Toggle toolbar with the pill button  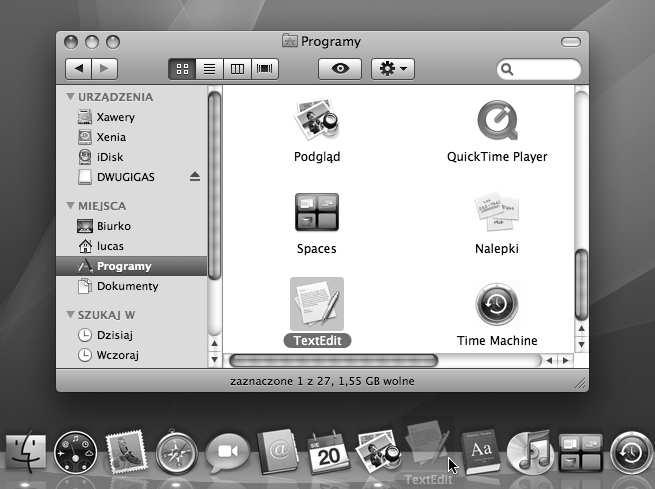pos(571,42)
